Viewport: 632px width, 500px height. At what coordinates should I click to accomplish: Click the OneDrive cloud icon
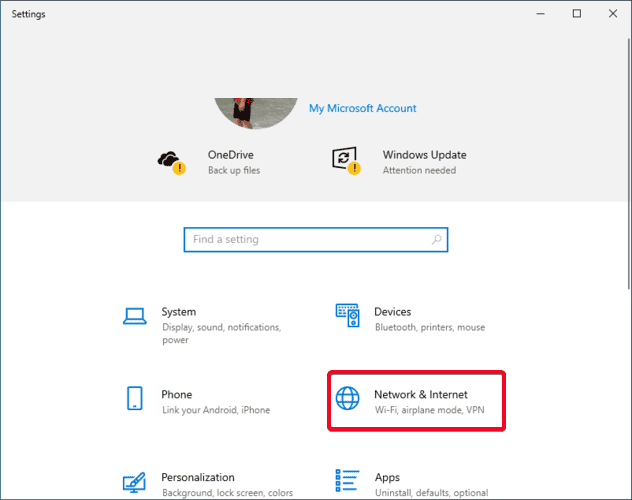click(x=171, y=162)
